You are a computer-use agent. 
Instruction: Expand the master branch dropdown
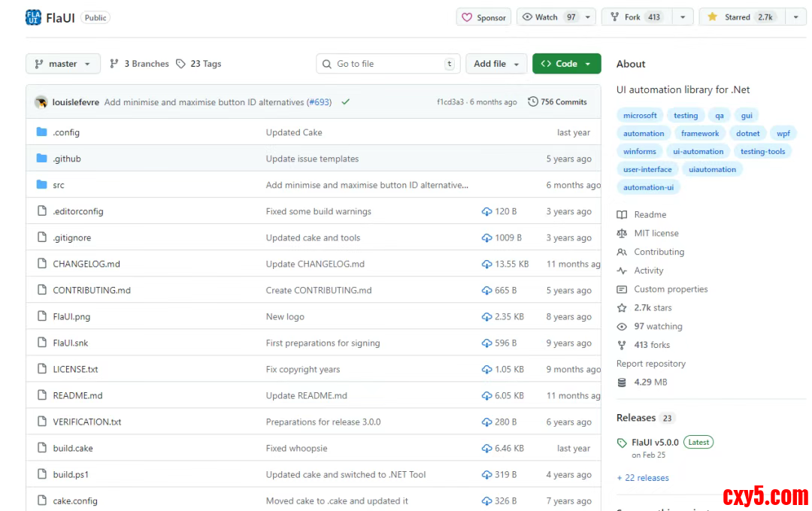click(63, 64)
